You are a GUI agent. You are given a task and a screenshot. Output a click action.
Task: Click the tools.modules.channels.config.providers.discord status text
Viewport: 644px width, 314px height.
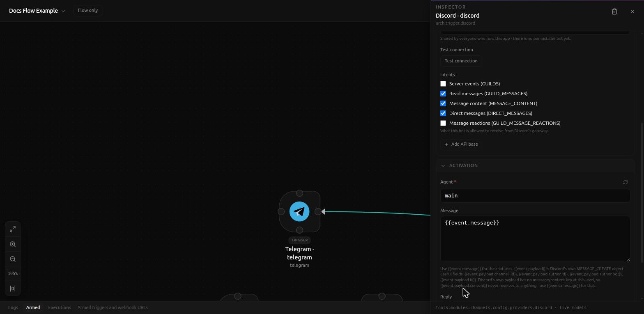click(x=494, y=307)
